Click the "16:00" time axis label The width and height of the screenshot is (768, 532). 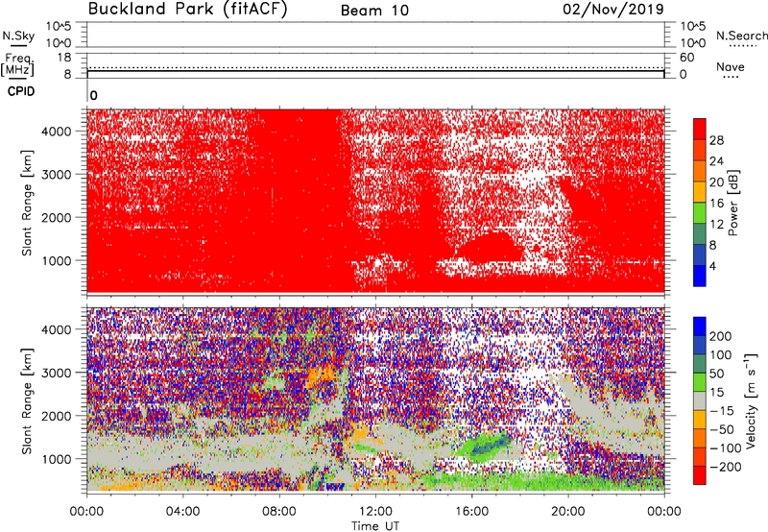pos(471,512)
